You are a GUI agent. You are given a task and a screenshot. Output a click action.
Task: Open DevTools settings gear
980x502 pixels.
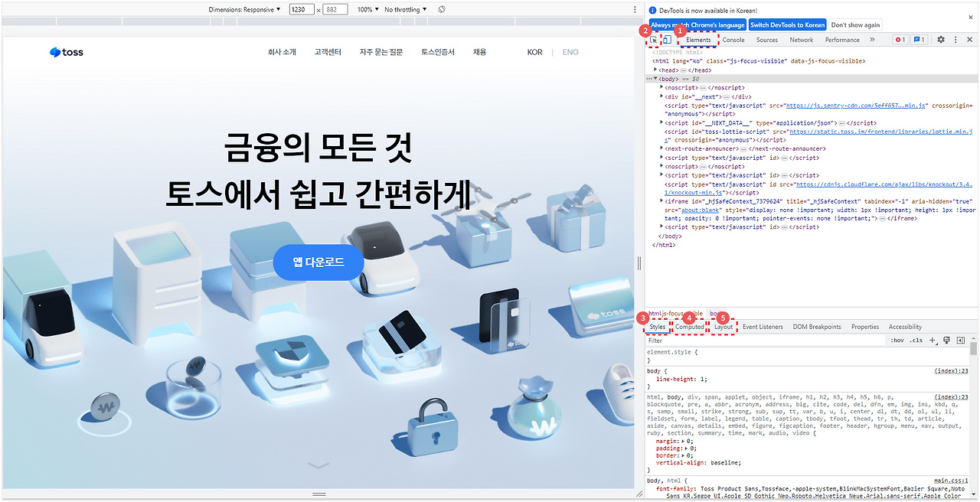941,40
